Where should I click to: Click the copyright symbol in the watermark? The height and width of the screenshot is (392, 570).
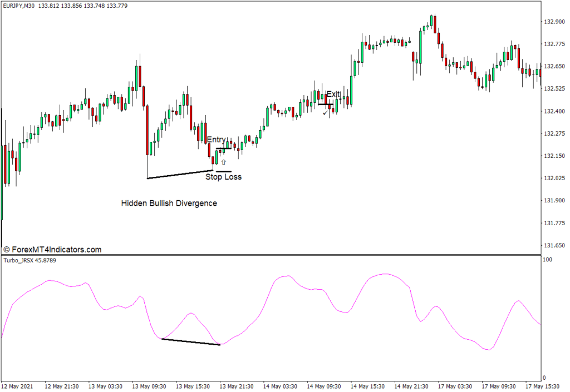(x=7, y=250)
